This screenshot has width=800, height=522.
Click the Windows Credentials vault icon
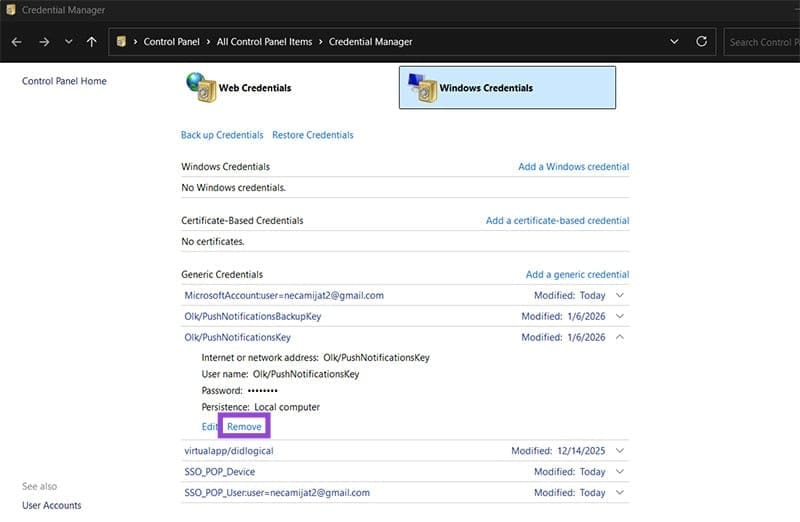(422, 87)
